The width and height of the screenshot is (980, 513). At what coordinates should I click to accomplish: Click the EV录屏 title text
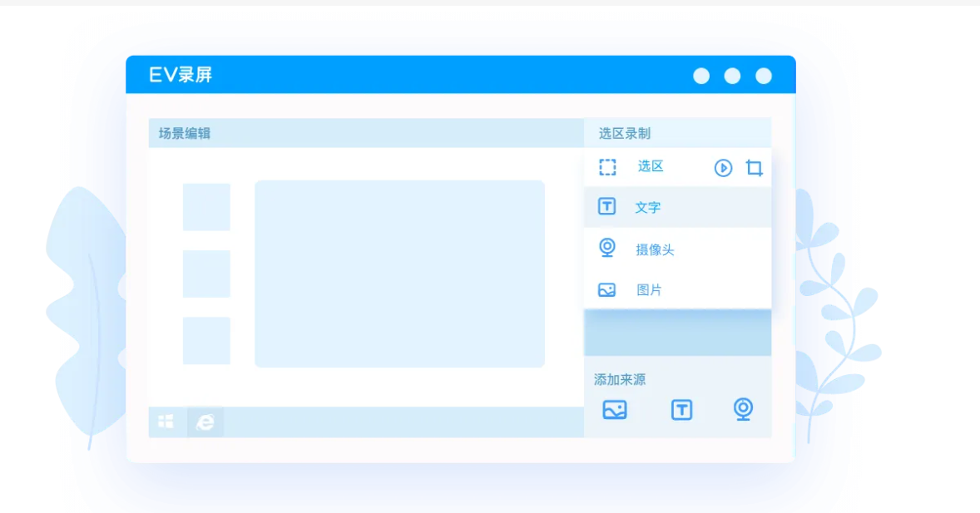(181, 75)
